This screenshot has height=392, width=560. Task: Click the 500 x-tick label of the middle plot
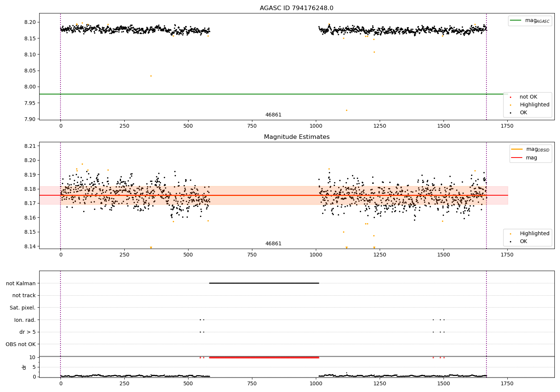coord(188,255)
